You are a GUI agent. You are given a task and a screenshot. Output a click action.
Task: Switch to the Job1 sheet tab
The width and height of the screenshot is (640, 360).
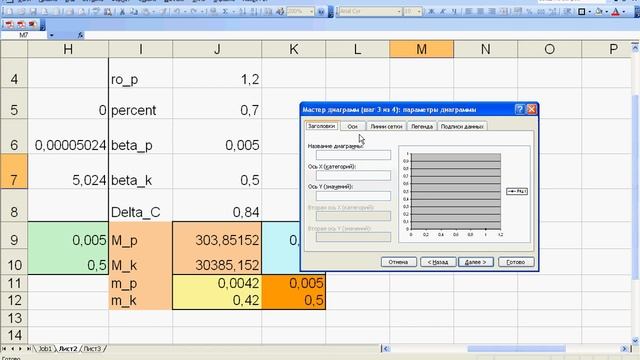(45, 349)
